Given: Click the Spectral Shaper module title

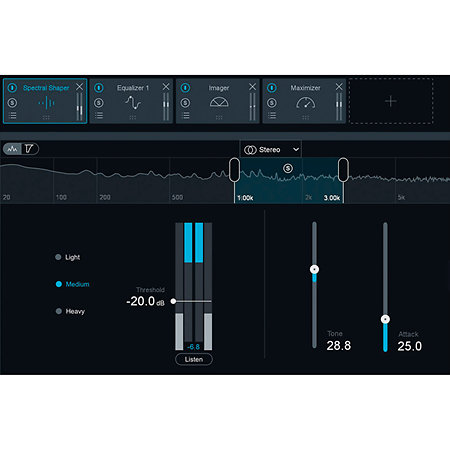Looking at the screenshot, I should pyautogui.click(x=46, y=88).
